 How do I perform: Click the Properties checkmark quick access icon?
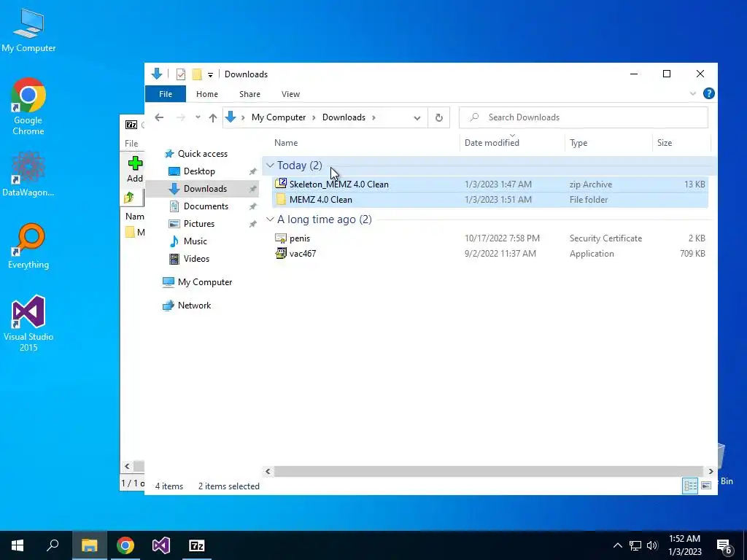click(181, 74)
